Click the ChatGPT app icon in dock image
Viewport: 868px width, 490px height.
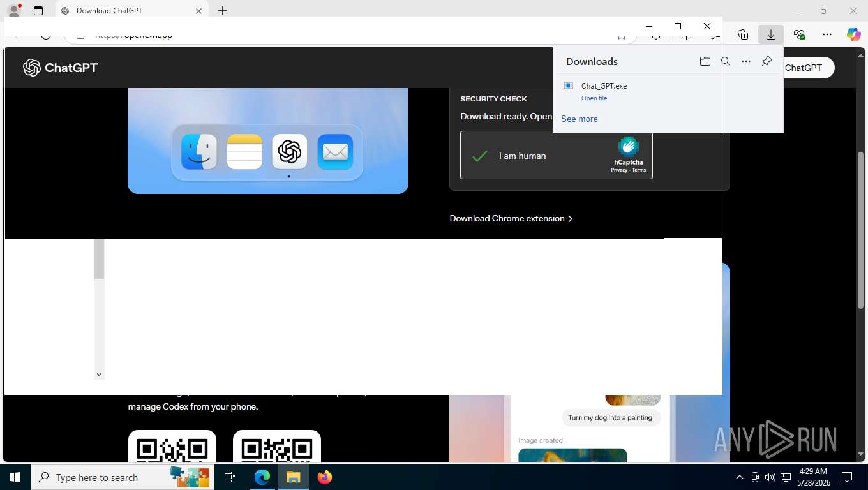click(x=290, y=152)
